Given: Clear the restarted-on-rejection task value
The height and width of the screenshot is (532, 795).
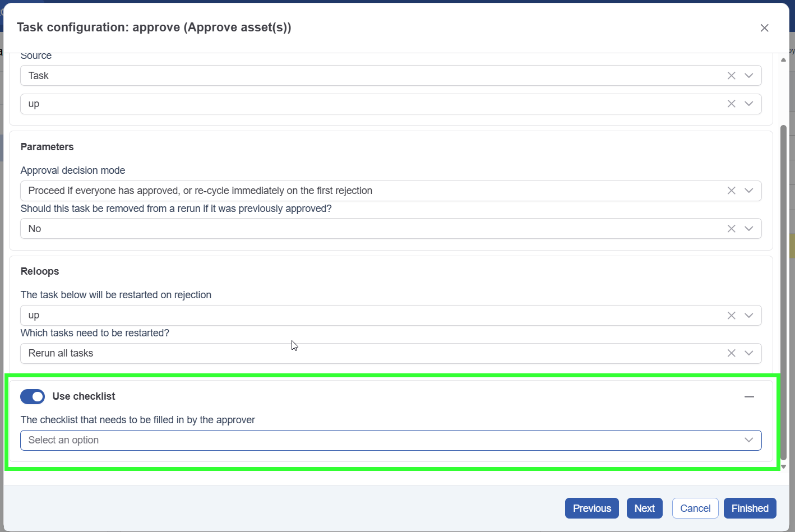Looking at the screenshot, I should 731,316.
